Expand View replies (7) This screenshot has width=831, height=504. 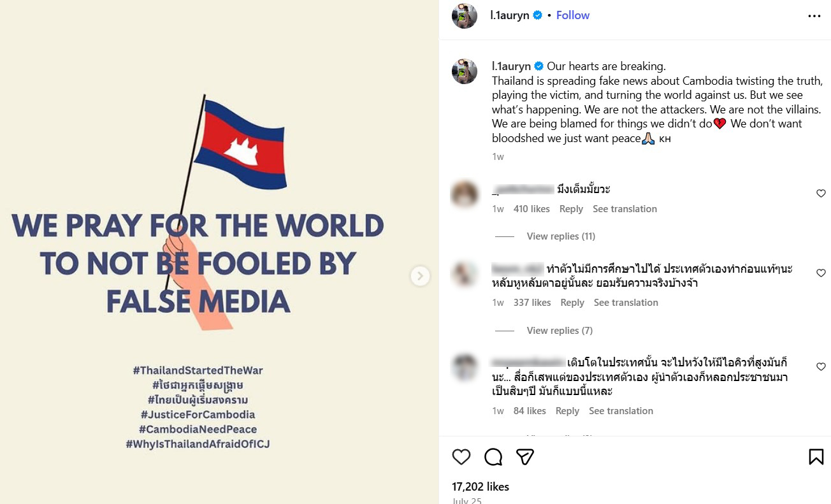click(x=560, y=331)
